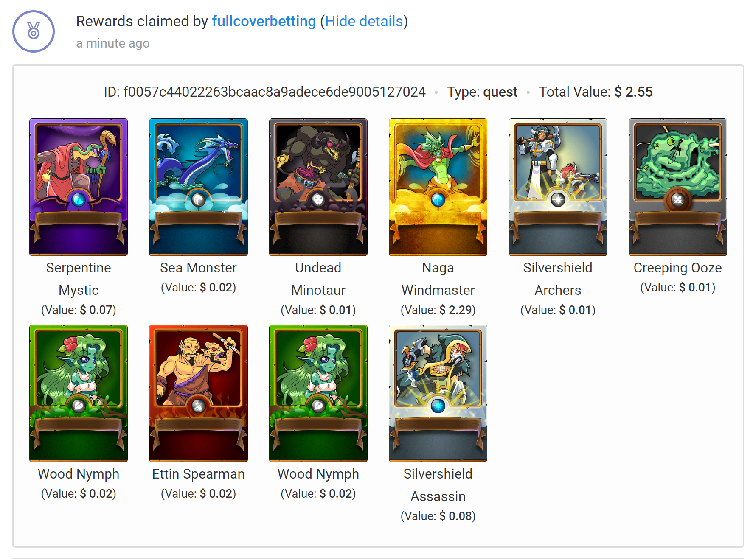Select the Serpentine Mystic card image
Viewport: 753px width, 560px height.
pyautogui.click(x=79, y=187)
